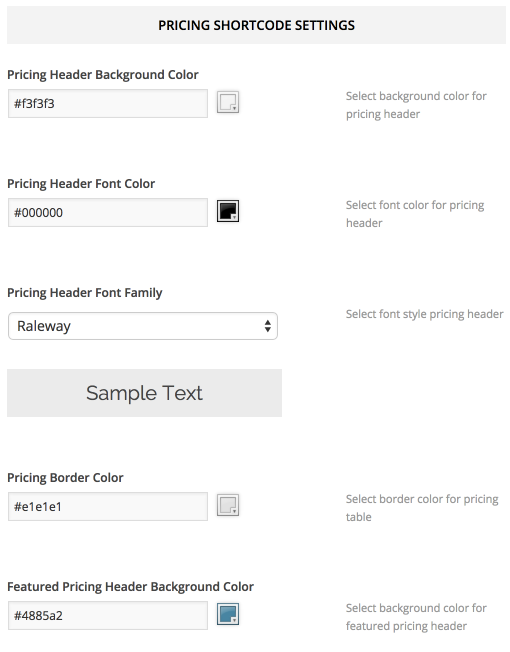Expand the Raleway font family dropdown

[143, 326]
